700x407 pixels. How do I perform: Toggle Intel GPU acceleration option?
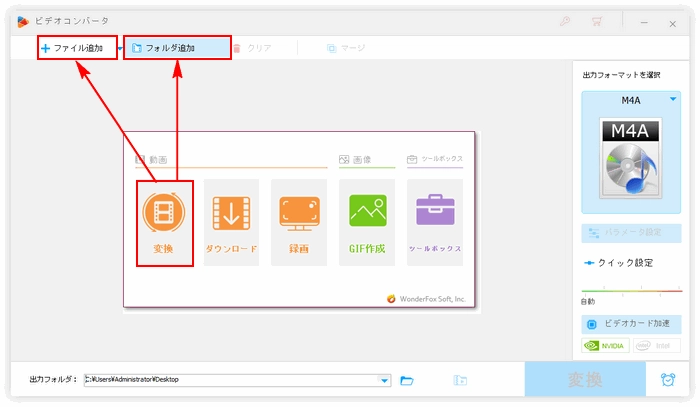coord(655,346)
